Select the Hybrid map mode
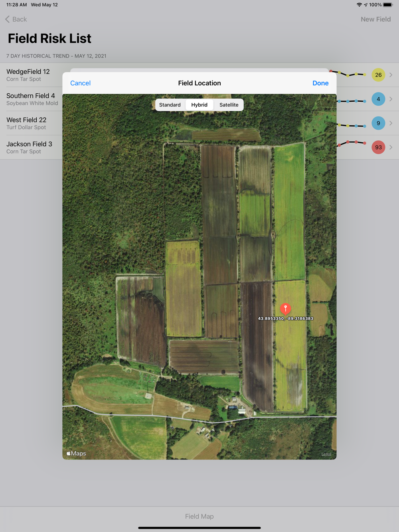The height and width of the screenshot is (532, 399). click(199, 105)
